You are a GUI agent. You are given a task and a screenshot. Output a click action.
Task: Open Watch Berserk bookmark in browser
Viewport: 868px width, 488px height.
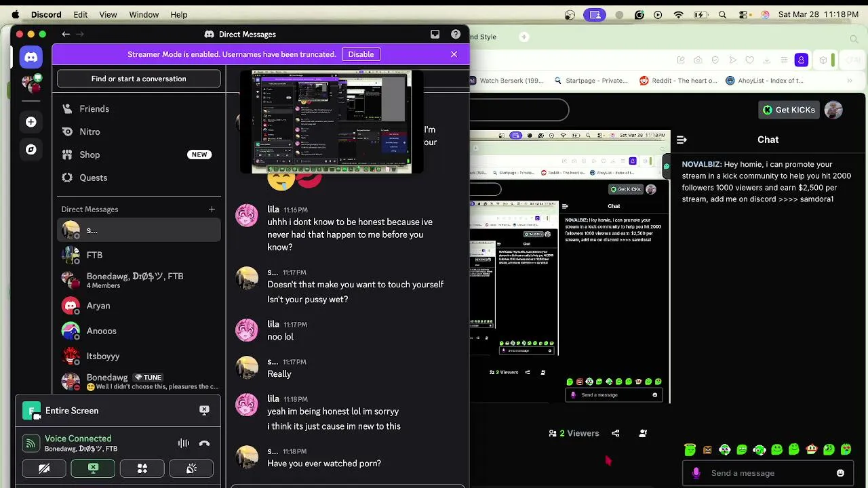click(507, 80)
